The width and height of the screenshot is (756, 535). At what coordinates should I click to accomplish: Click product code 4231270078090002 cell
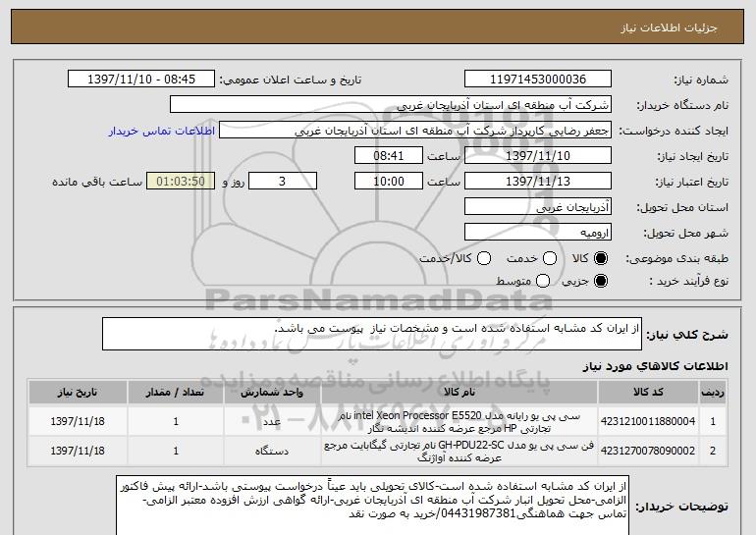tap(648, 451)
